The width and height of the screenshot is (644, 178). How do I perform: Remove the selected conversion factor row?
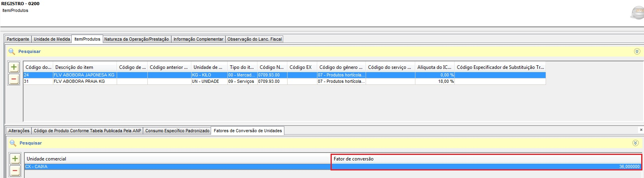[15, 171]
